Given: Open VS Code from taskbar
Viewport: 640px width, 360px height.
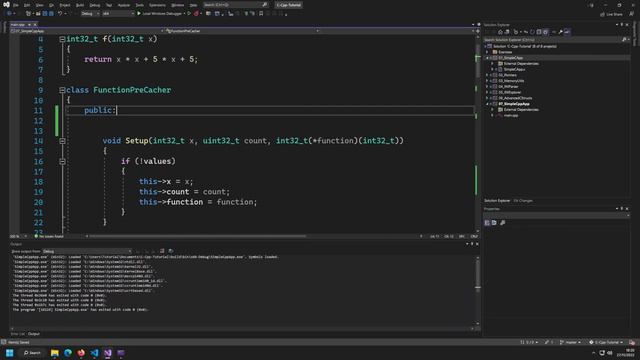Looking at the screenshot, I should click(94, 353).
